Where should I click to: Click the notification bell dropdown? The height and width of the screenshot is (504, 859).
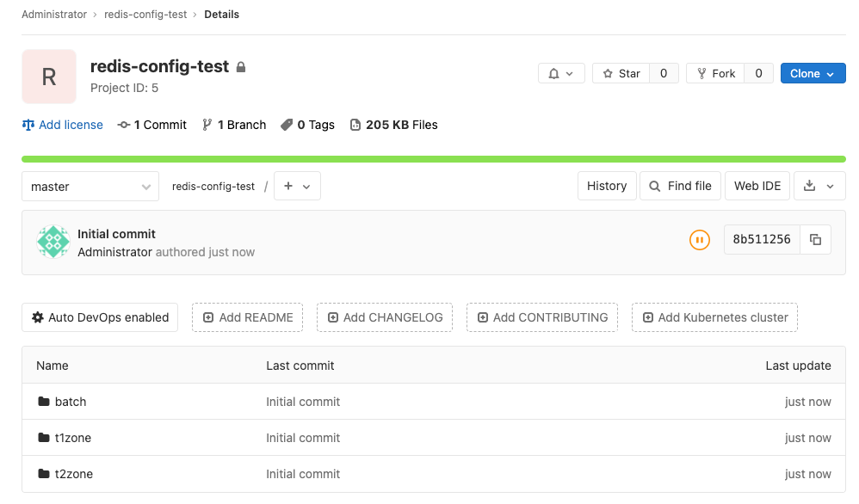pyautogui.click(x=561, y=74)
